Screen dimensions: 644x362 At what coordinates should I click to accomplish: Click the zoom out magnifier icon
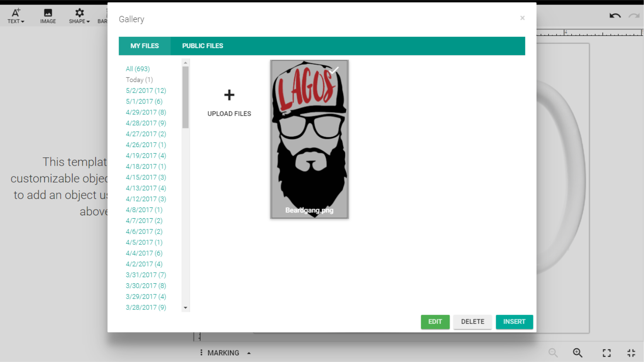[553, 353]
